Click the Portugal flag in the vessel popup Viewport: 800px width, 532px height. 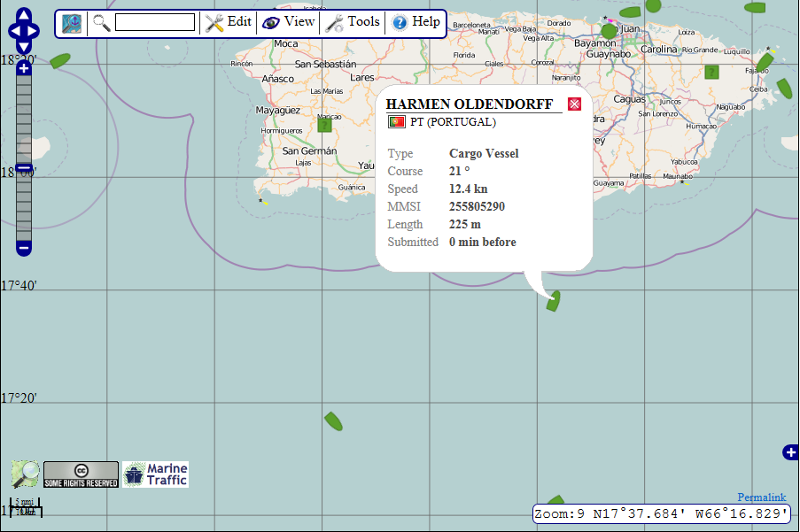tap(396, 121)
